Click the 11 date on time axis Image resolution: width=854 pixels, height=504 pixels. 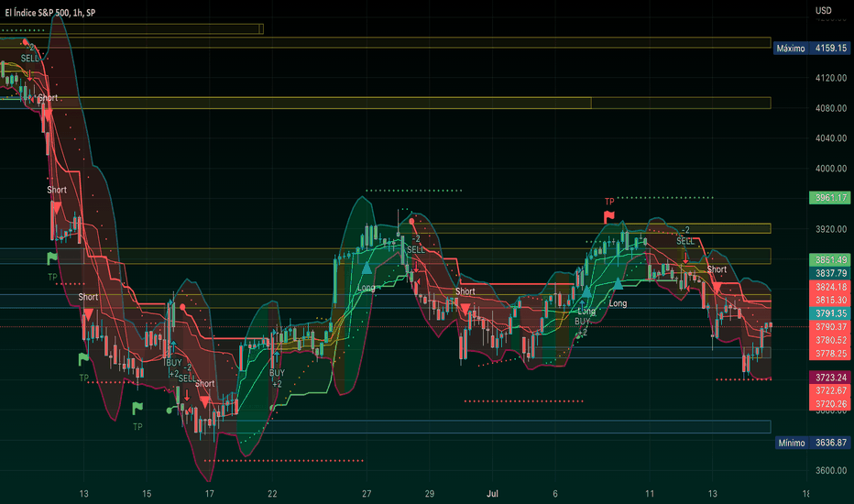pos(650,494)
